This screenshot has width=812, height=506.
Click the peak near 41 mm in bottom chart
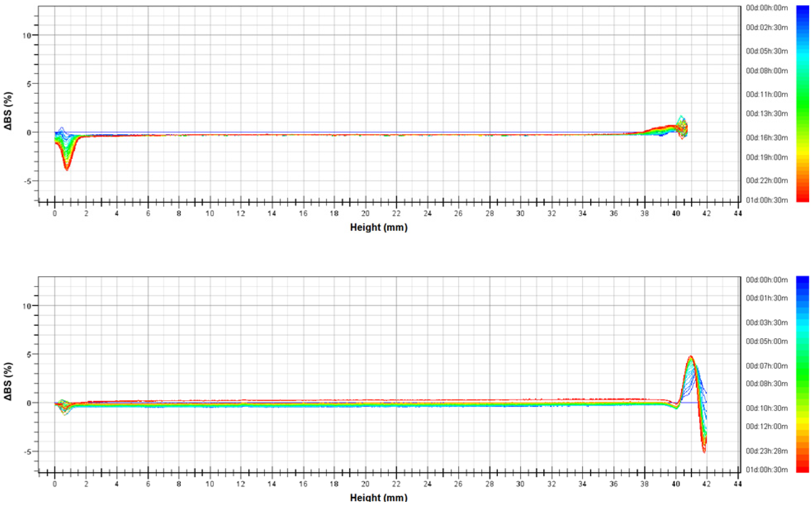point(691,358)
